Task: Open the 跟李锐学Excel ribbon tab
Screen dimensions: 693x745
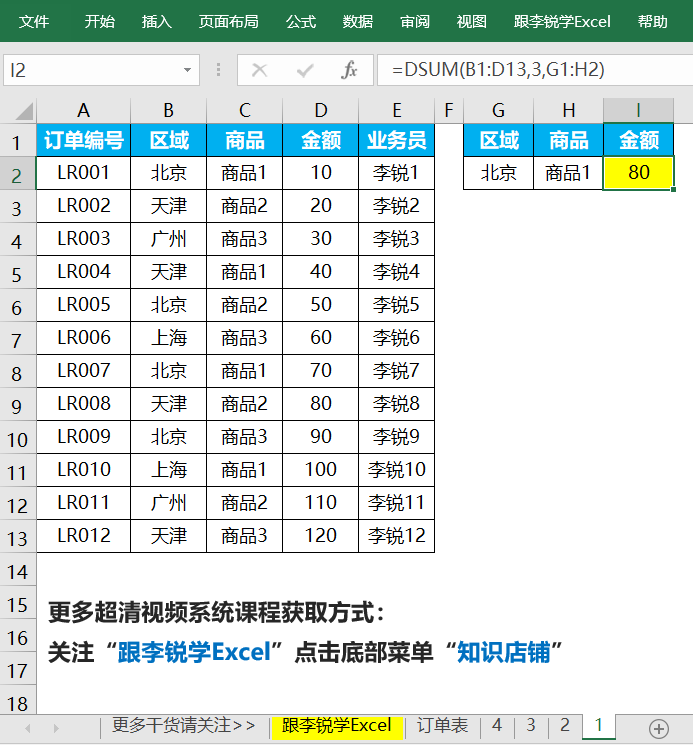Action: coord(562,21)
